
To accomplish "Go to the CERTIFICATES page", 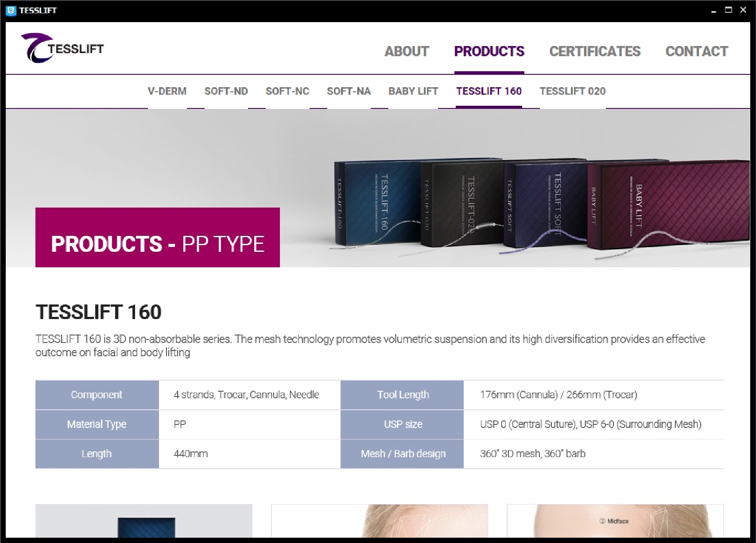I will pos(595,51).
